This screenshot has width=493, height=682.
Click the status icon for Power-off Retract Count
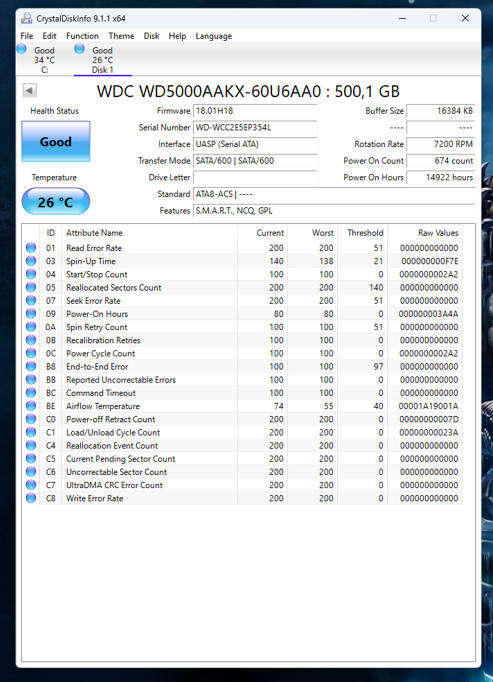[31, 419]
